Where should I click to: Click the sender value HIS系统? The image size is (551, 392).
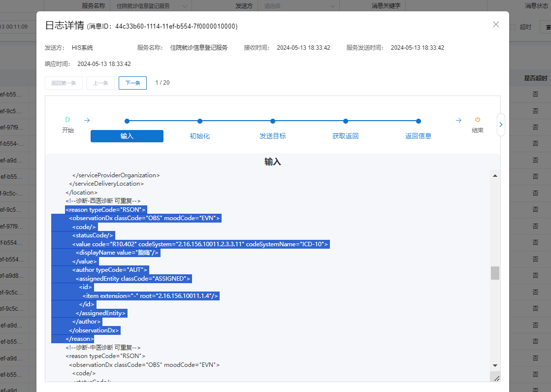(x=83, y=47)
